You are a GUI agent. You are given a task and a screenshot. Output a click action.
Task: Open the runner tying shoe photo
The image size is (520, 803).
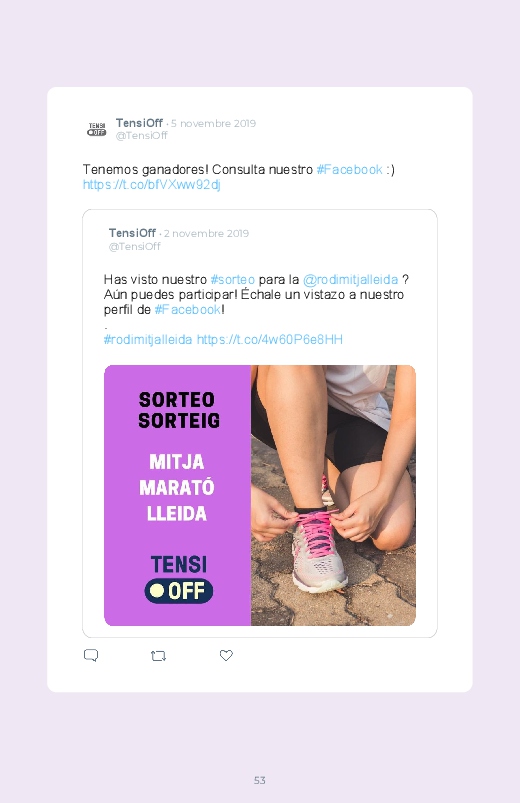(333, 495)
